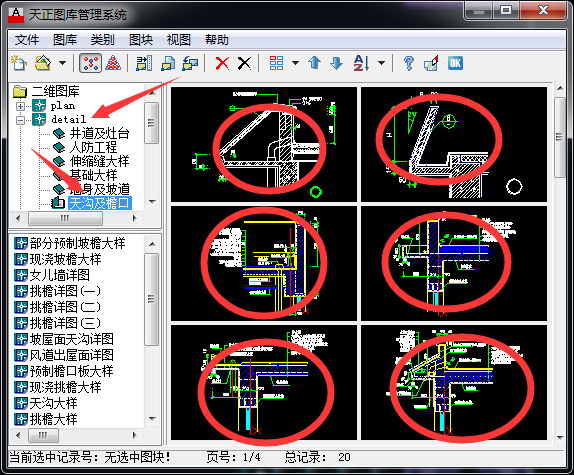Select 挑檐详图(一) in block list
The image size is (574, 475).
pyautogui.click(x=65, y=291)
